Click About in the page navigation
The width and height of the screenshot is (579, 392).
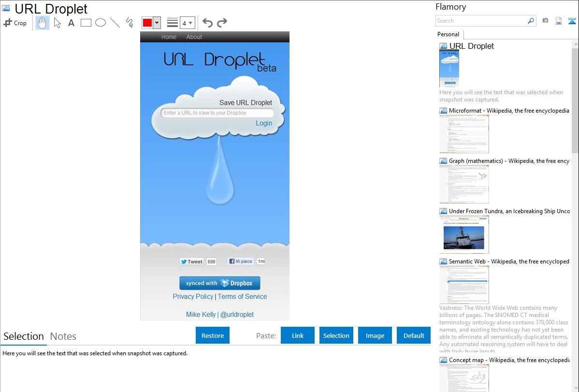point(194,37)
